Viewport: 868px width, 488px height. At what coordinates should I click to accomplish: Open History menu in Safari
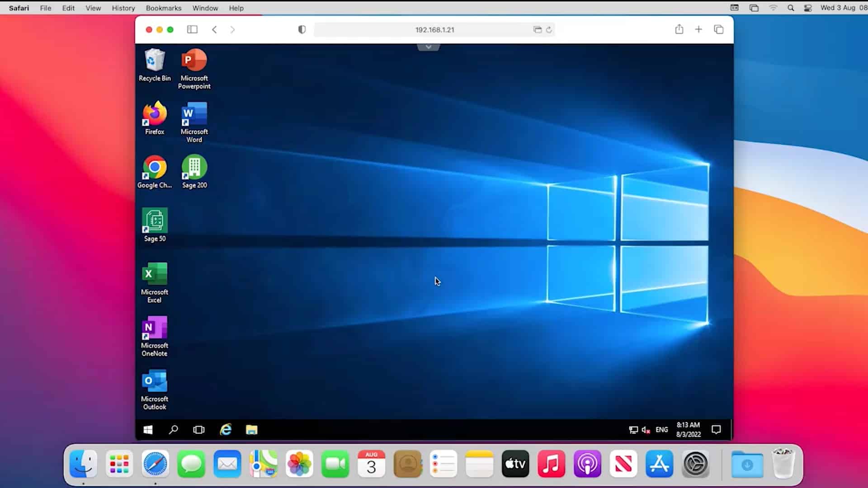pos(123,8)
